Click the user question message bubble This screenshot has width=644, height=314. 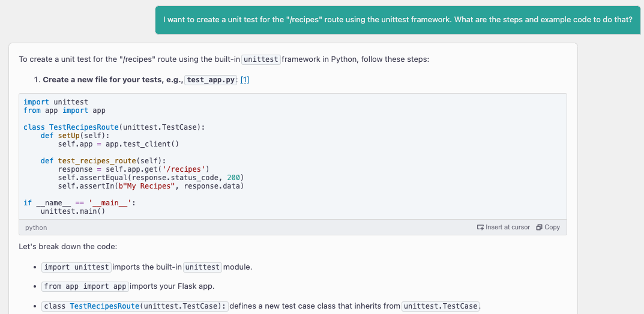[x=397, y=20]
